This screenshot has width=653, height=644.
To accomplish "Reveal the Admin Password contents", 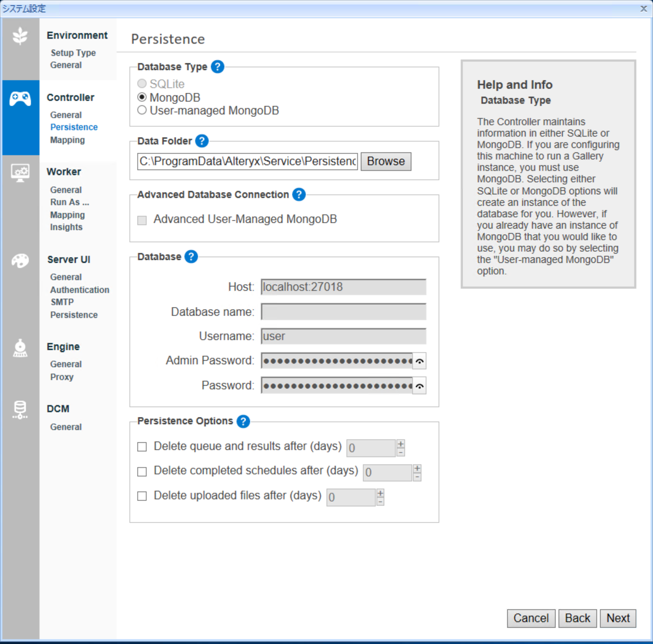I will (x=419, y=361).
